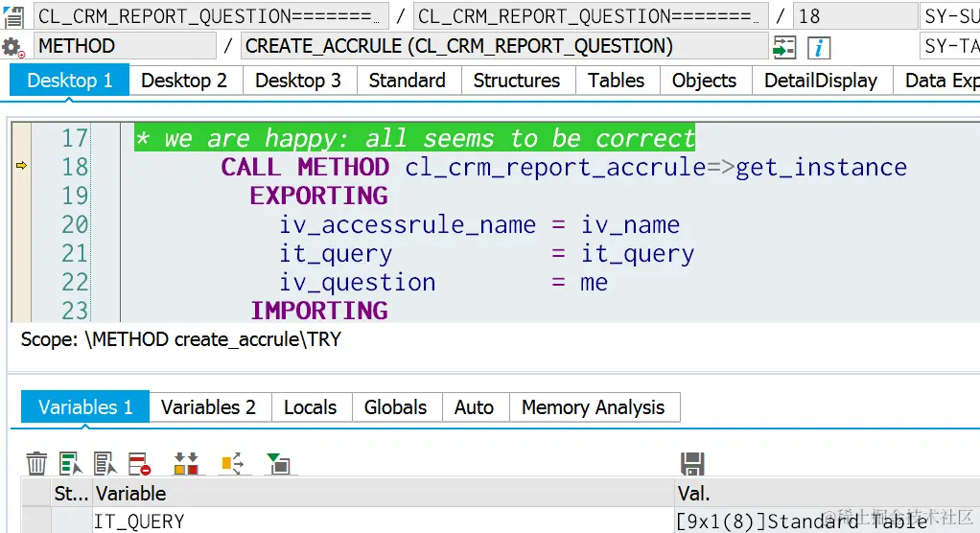Open the Locals tab
The width and height of the screenshot is (980, 533).
[310, 407]
